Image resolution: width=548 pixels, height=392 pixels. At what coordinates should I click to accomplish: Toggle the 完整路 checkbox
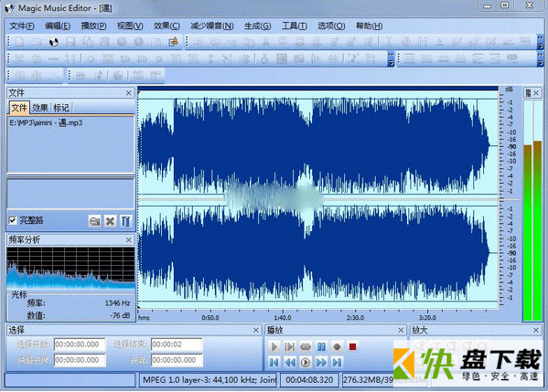pos(13,220)
